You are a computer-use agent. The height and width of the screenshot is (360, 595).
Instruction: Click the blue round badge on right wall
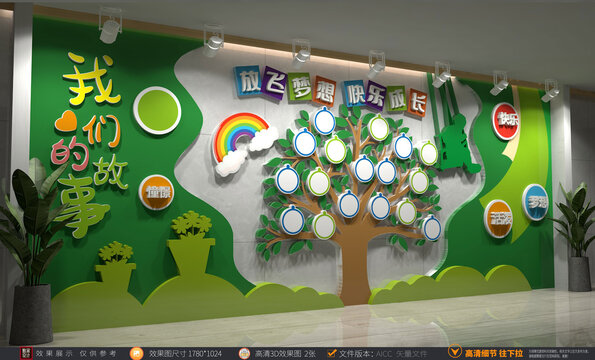coord(535,202)
